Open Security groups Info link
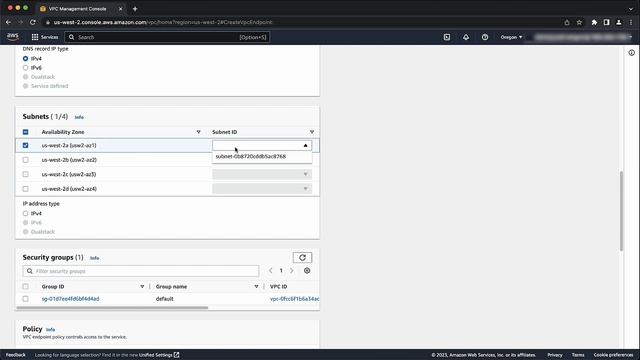 coord(94,258)
